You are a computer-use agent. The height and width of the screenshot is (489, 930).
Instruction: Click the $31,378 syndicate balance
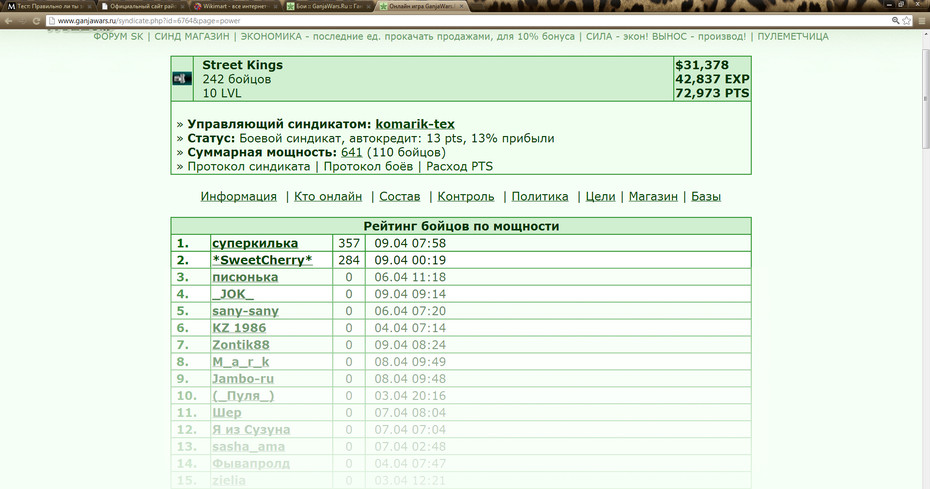click(702, 65)
